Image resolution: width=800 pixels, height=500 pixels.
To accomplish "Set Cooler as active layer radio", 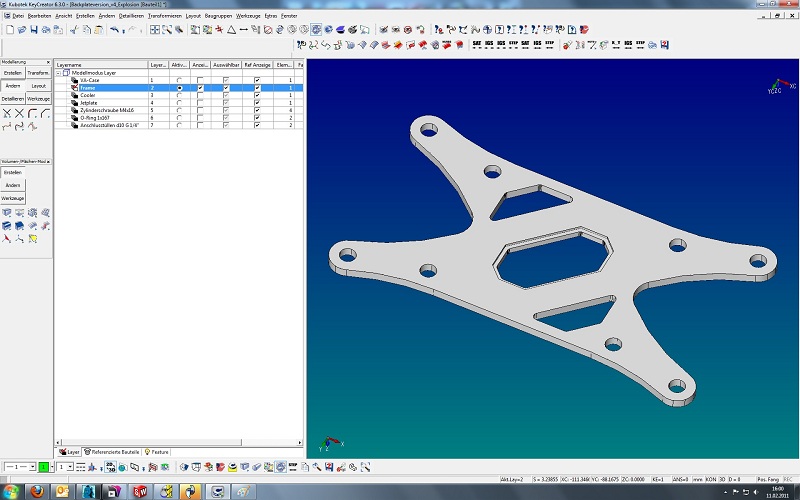I will tap(179, 95).
